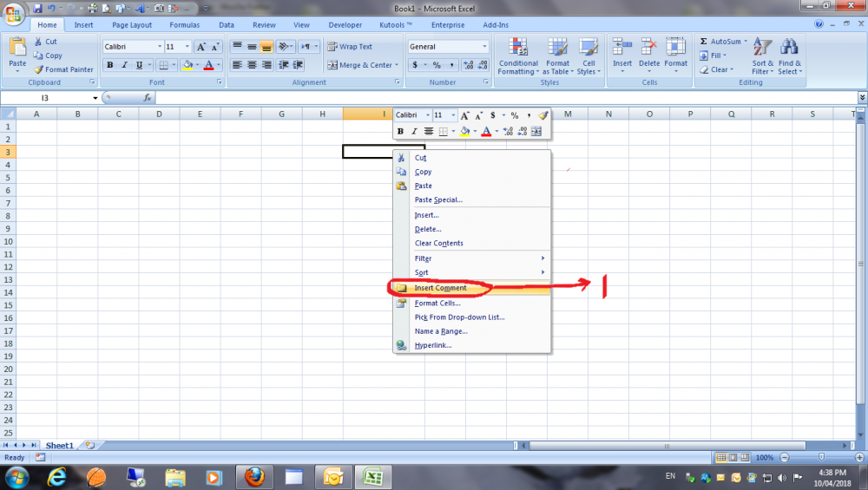Image resolution: width=868 pixels, height=490 pixels.
Task: Click Grow Font icon in ribbon
Action: tap(201, 47)
